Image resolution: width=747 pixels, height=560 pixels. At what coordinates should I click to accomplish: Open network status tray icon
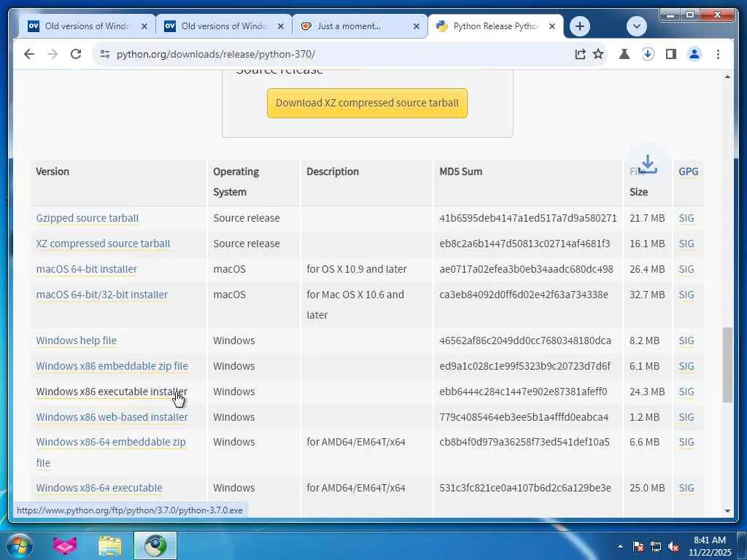(656, 546)
